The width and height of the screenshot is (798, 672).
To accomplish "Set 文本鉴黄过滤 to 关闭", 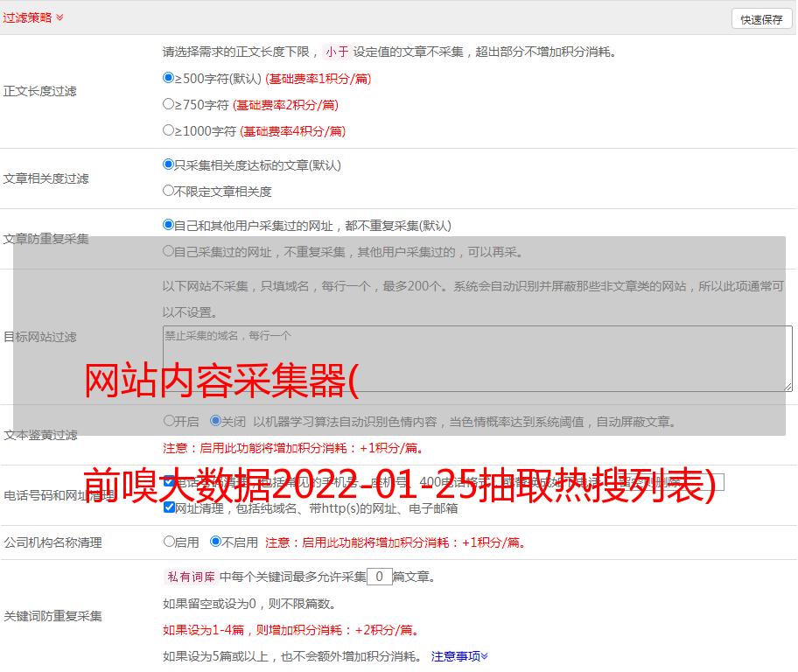I will [216, 421].
